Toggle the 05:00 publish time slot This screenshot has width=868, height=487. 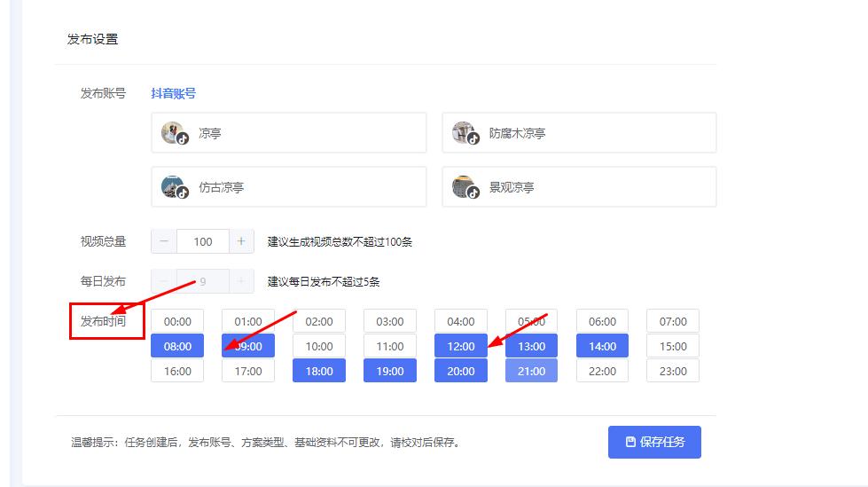pos(531,321)
